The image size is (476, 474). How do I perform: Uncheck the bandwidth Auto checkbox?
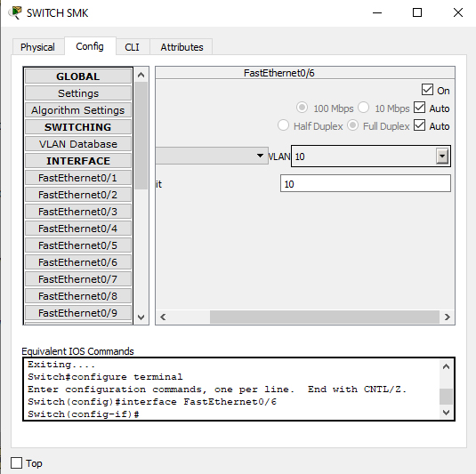tap(420, 108)
